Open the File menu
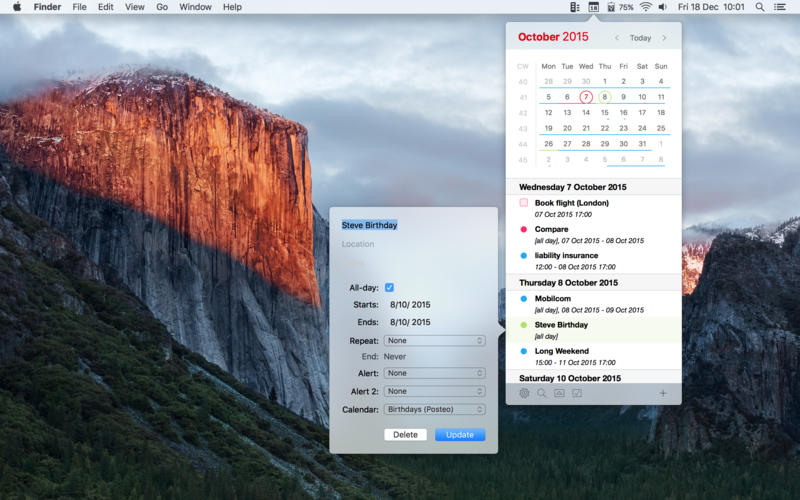The image size is (800, 500). (80, 7)
